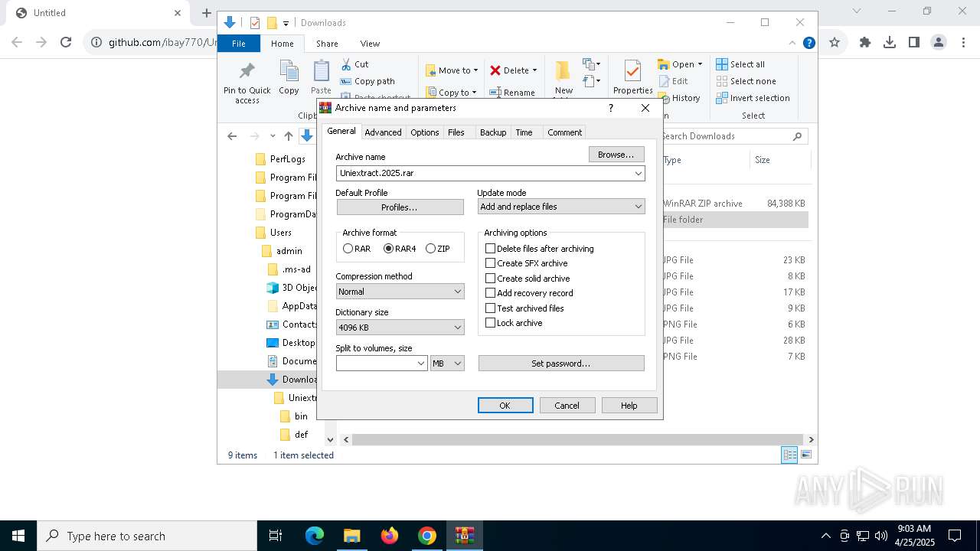
Task: Click the Copy icon in ribbon
Action: pos(289,70)
